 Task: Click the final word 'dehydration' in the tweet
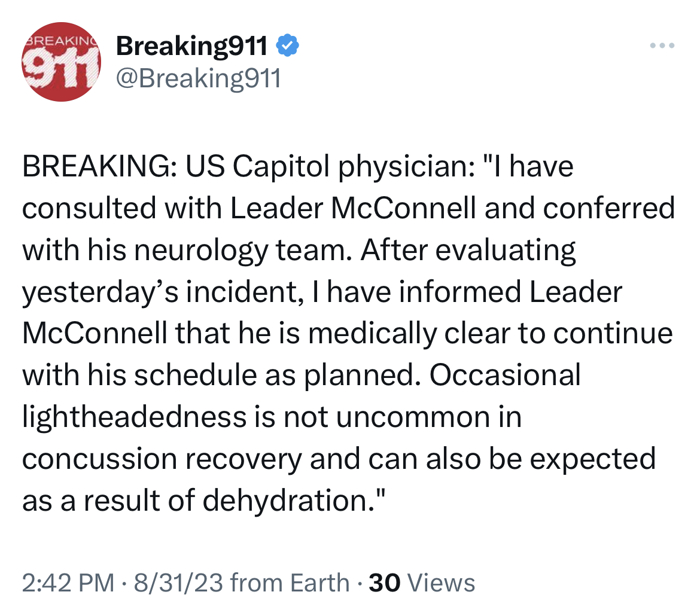[286, 501]
